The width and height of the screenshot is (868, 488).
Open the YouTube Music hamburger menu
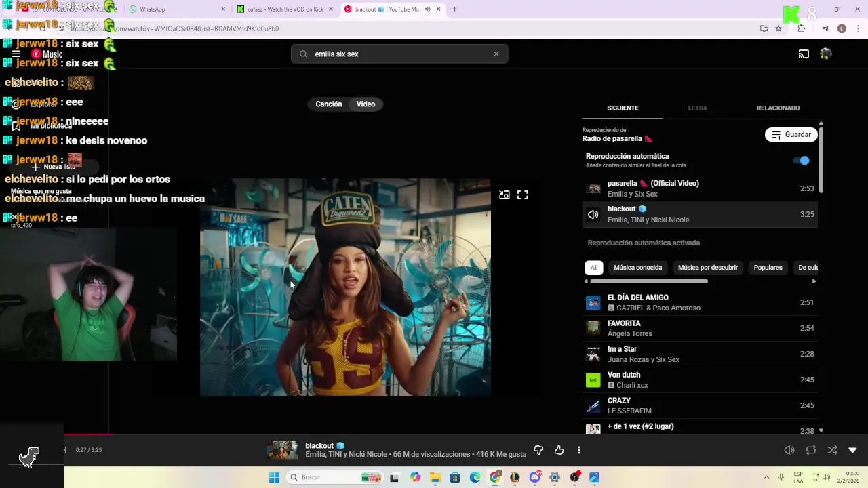[16, 54]
